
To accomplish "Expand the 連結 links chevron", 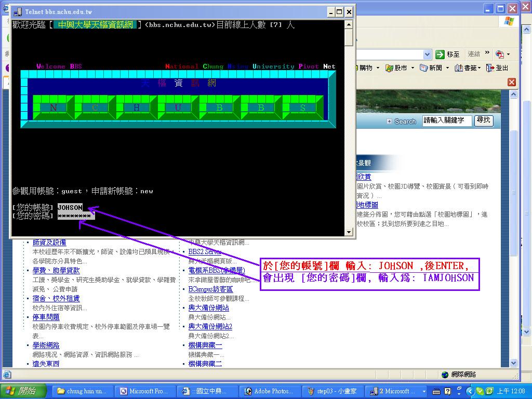I will coord(487,53).
